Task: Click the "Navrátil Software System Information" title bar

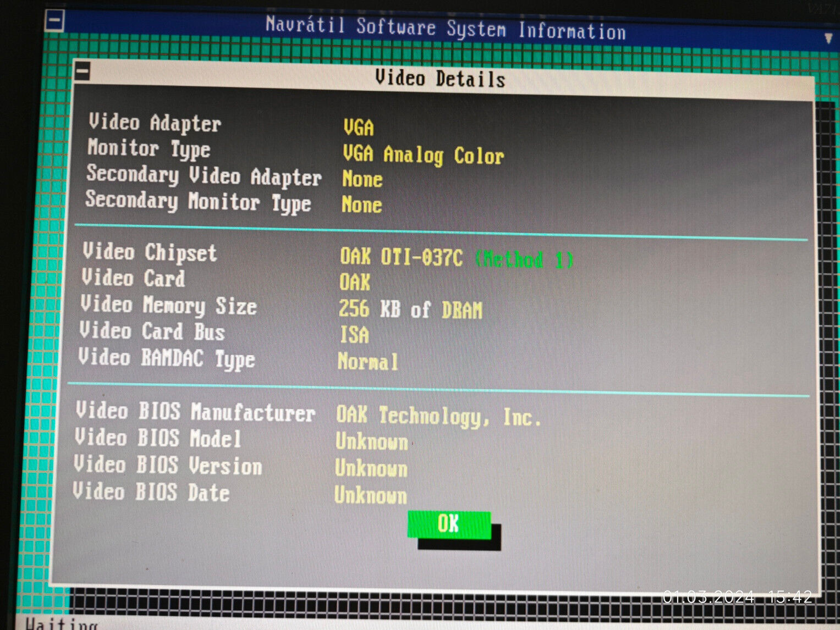Action: click(x=446, y=28)
